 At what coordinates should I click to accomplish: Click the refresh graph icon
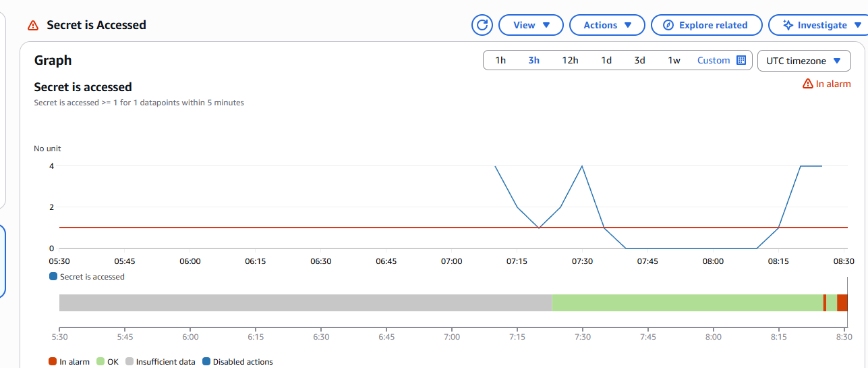(482, 25)
